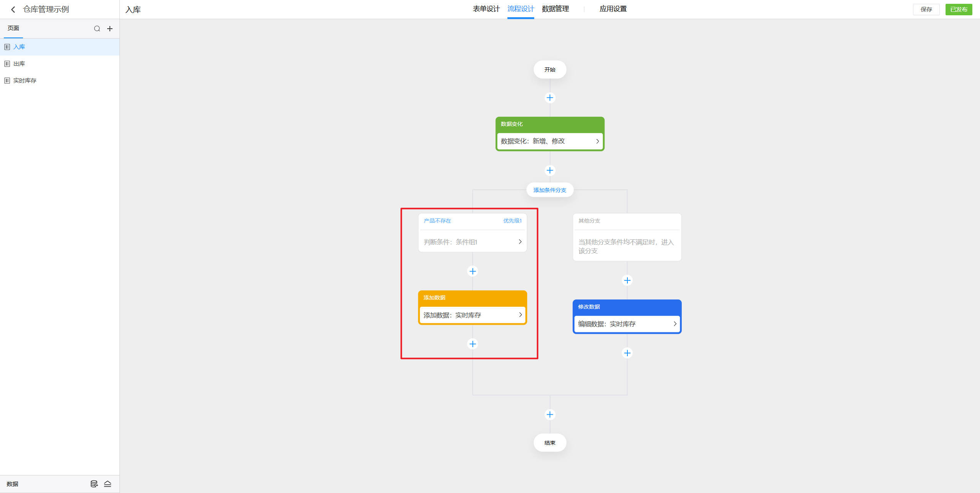Click the plus node under the 数据变化 card

[550, 170]
